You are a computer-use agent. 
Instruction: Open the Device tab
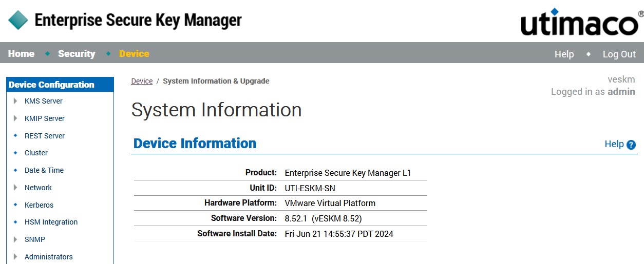[134, 54]
